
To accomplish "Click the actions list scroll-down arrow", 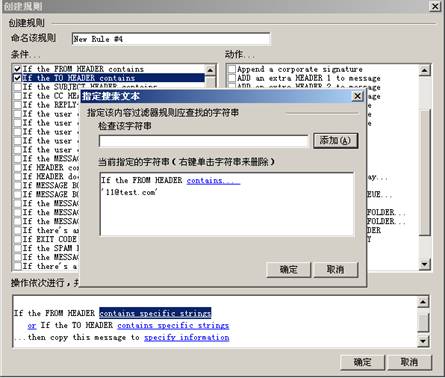I will (424, 264).
